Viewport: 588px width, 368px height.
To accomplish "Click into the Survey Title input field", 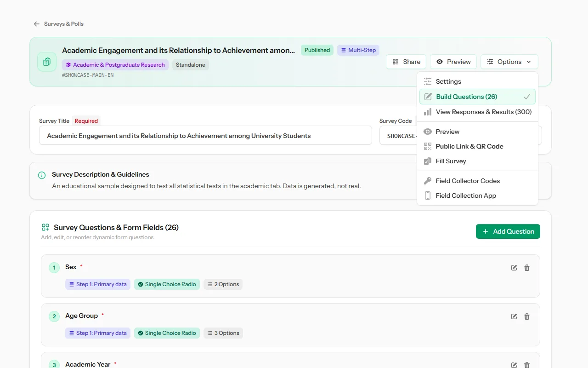I will [x=205, y=136].
